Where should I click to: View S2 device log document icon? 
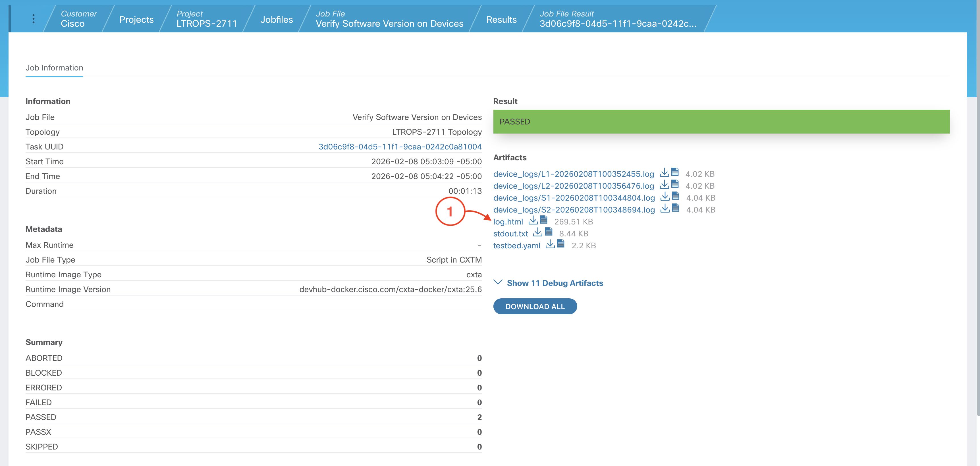[676, 209]
